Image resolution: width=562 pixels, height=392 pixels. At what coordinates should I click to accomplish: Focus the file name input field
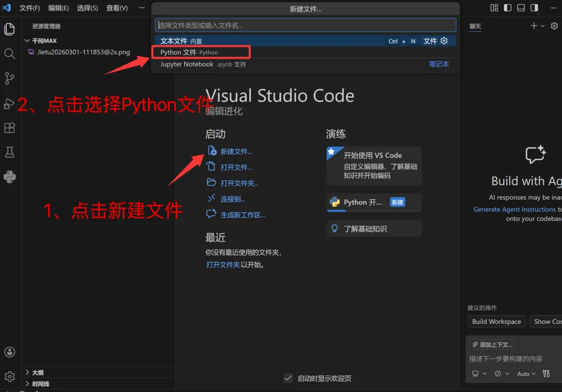(x=305, y=25)
